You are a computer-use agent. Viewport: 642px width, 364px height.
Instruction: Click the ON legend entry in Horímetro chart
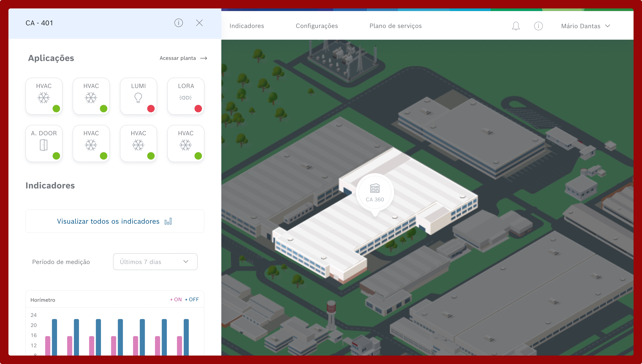pos(176,299)
